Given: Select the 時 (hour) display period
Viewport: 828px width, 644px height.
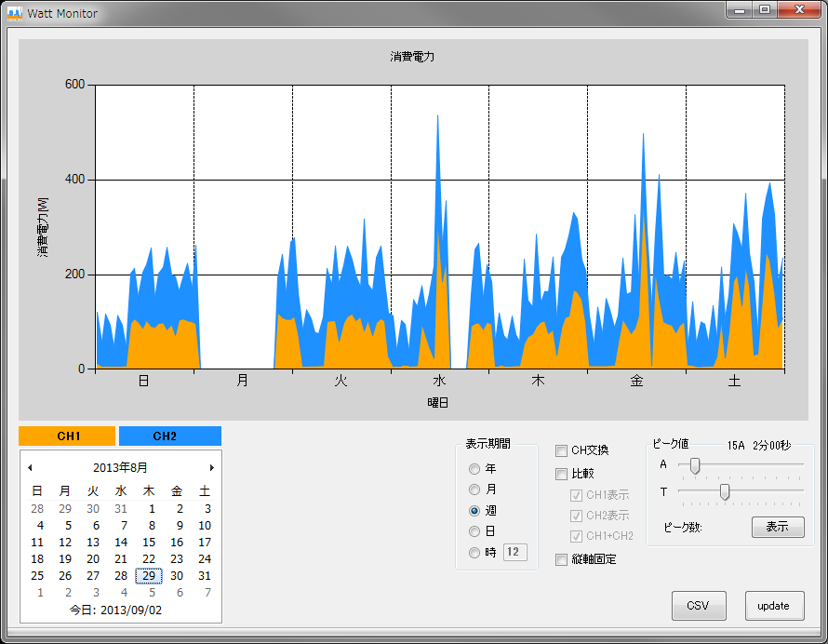Looking at the screenshot, I should pyautogui.click(x=474, y=553).
